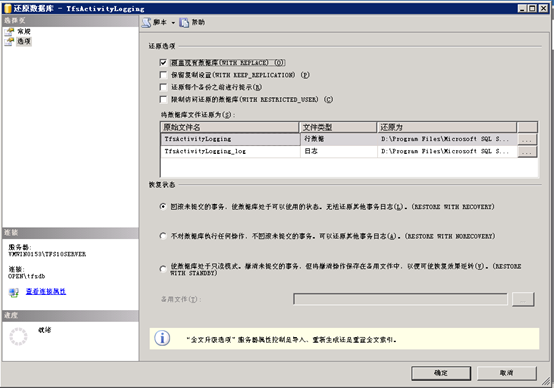Enable the WITH RESTRICTED_USER checkbox
The width and height of the screenshot is (554, 388).
click(163, 99)
